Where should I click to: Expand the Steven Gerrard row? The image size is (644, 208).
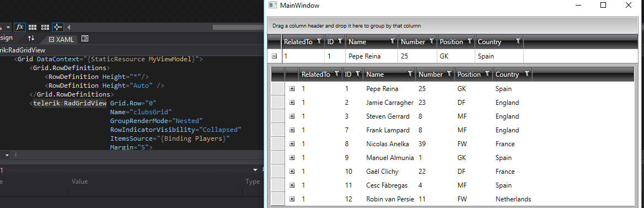click(292, 116)
